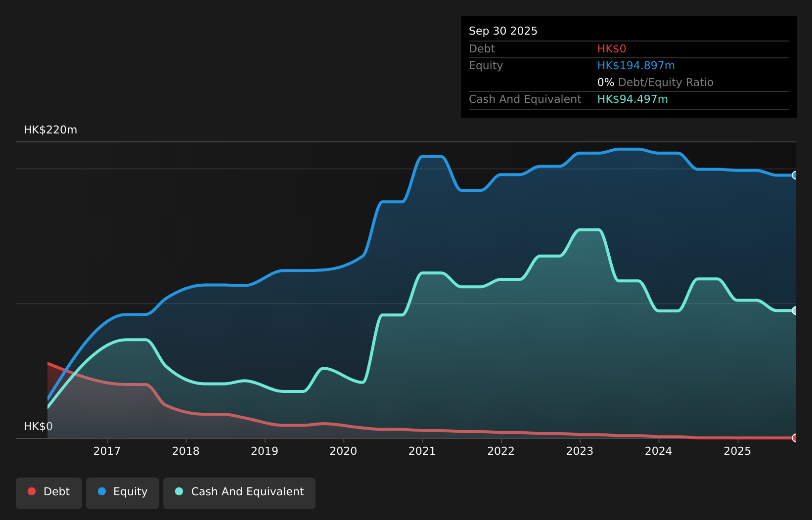Click the 2023 x-axis label

click(x=580, y=451)
